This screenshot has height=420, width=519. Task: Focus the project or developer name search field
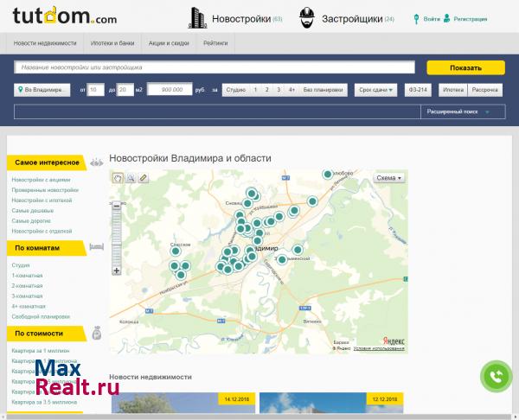pos(215,67)
